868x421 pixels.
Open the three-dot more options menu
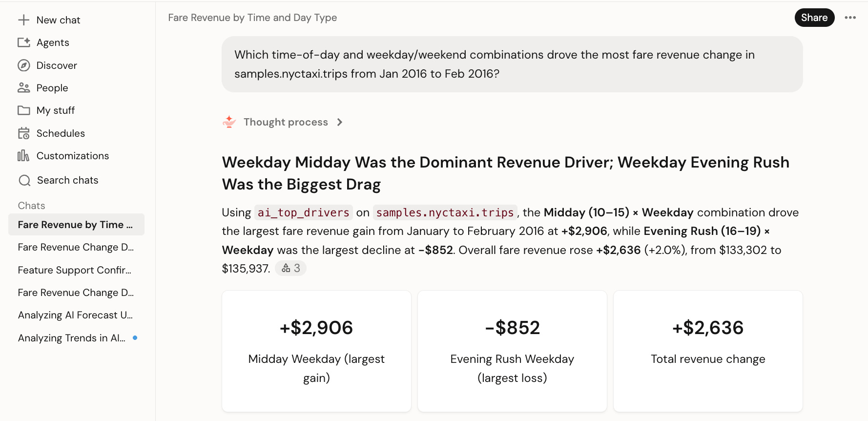click(850, 18)
